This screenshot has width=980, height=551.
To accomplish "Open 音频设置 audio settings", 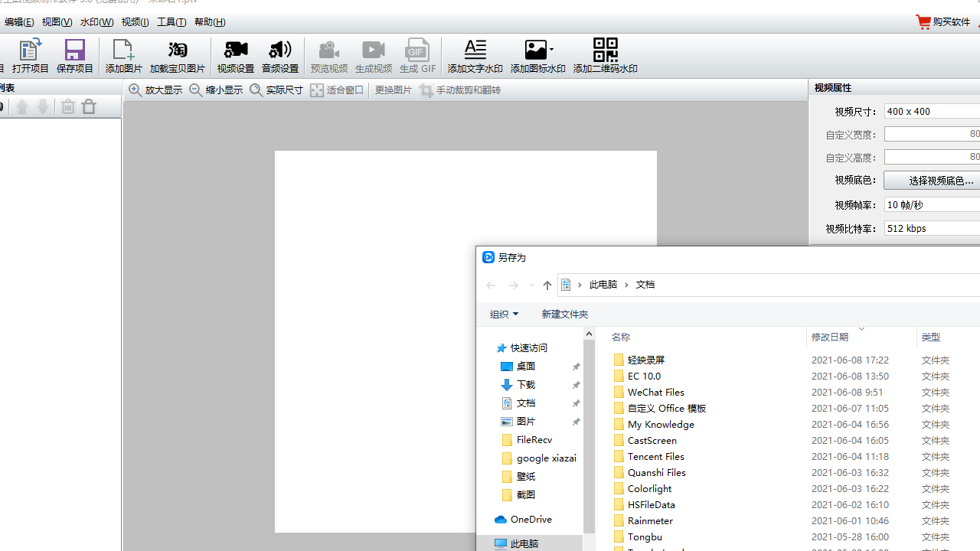I will (279, 56).
